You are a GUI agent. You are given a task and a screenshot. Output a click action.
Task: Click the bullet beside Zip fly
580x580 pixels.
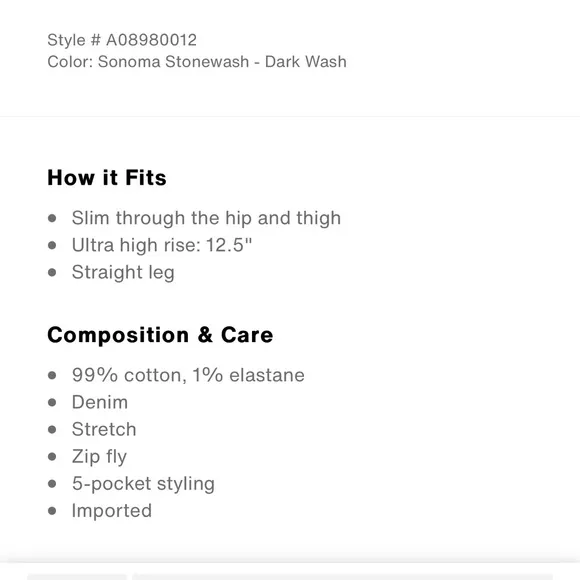[x=52, y=457]
